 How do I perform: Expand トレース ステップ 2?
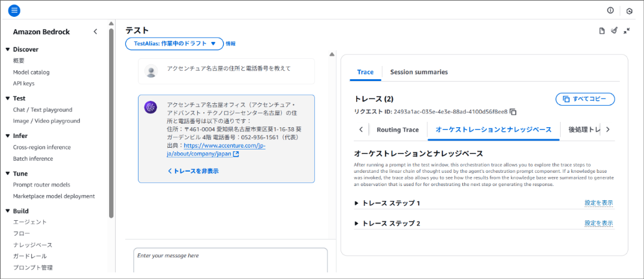pos(357,224)
